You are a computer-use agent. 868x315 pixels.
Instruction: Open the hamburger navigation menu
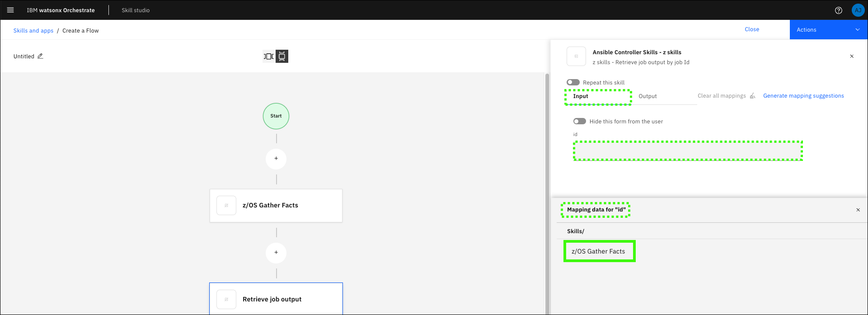coord(10,10)
